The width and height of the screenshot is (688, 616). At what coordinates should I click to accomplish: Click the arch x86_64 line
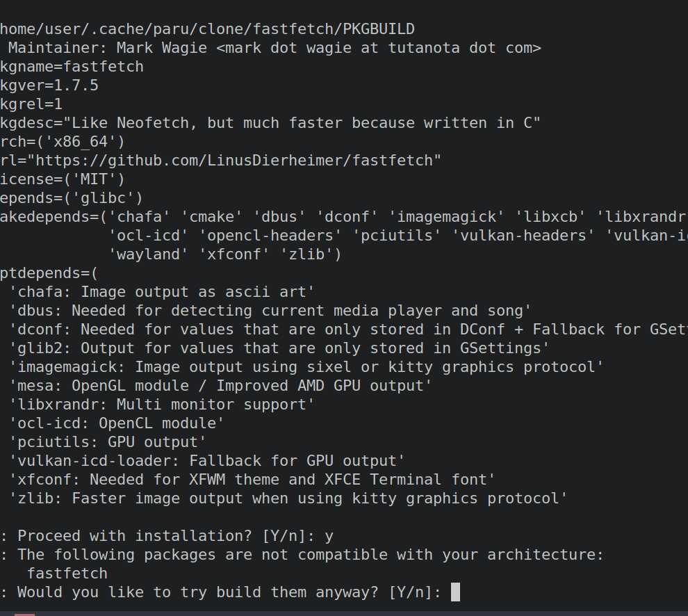(x=63, y=142)
